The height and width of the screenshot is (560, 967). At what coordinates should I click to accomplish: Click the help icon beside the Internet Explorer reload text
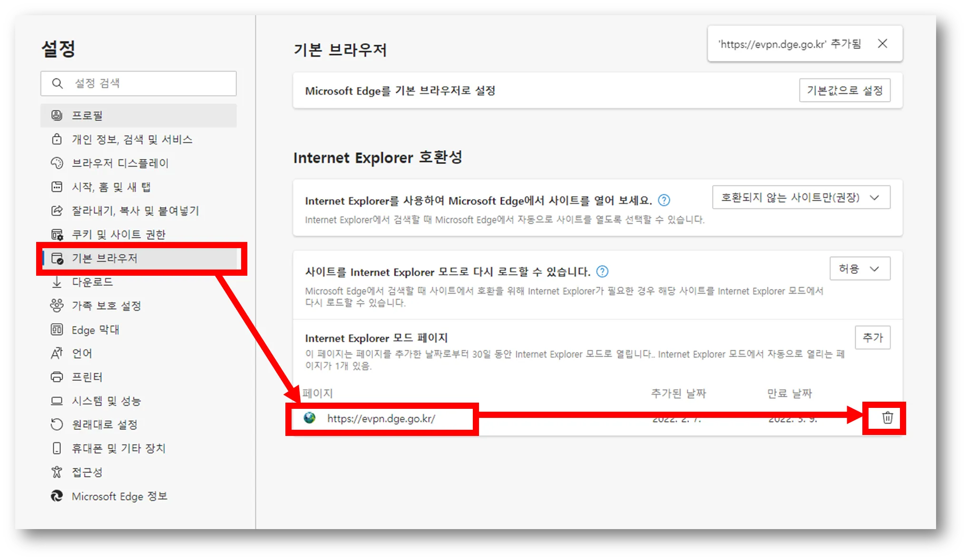[602, 271]
